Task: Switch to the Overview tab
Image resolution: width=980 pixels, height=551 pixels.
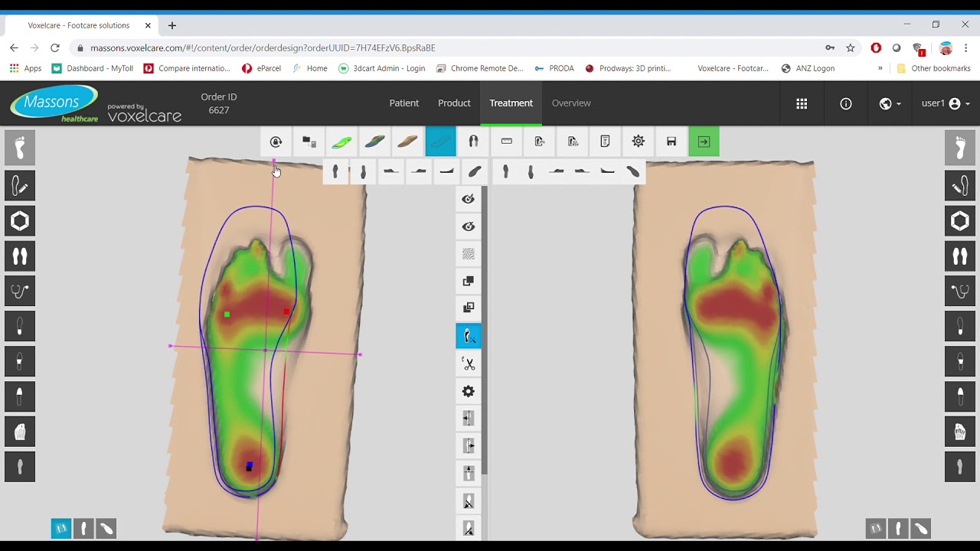Action: [571, 103]
